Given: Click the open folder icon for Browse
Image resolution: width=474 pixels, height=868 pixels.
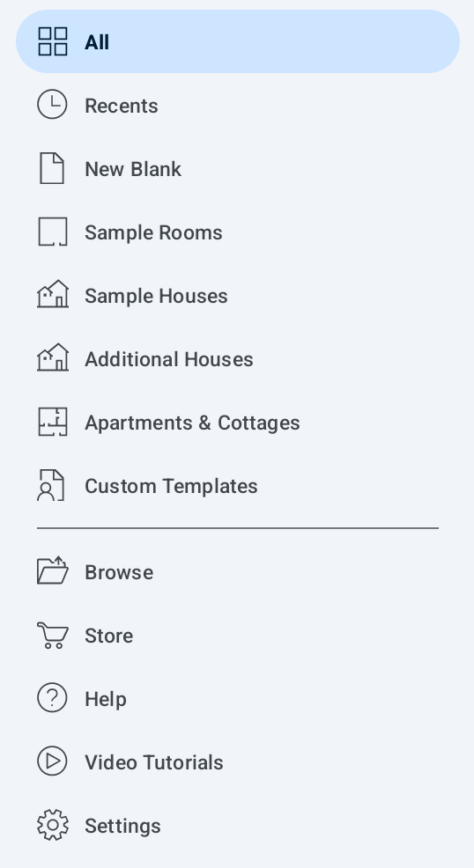Looking at the screenshot, I should (53, 570).
